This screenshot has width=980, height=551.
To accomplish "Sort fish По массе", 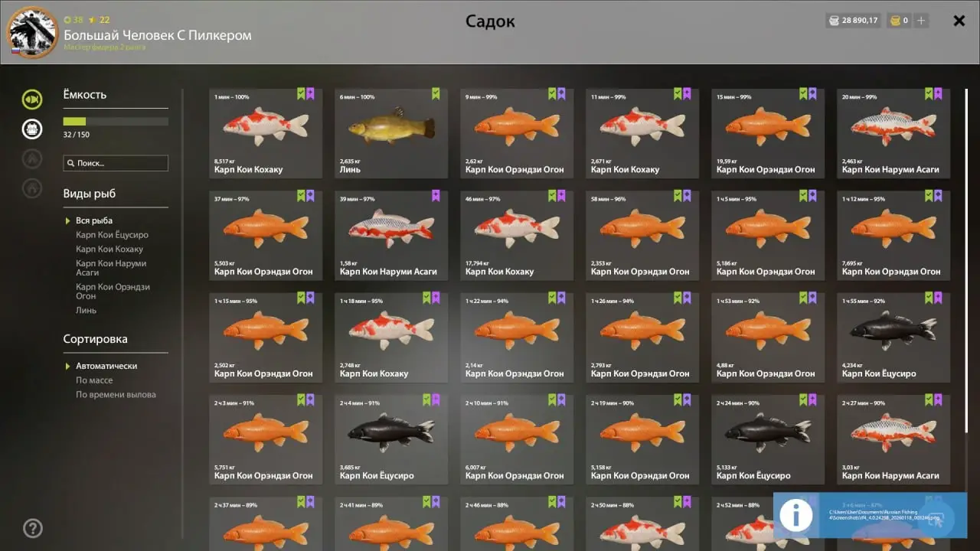I will point(94,380).
